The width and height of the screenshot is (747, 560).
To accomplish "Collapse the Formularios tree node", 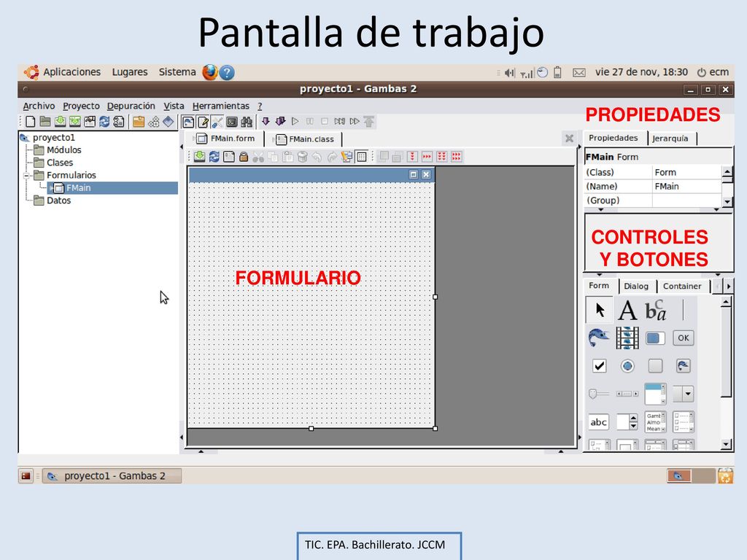I will click(x=27, y=175).
